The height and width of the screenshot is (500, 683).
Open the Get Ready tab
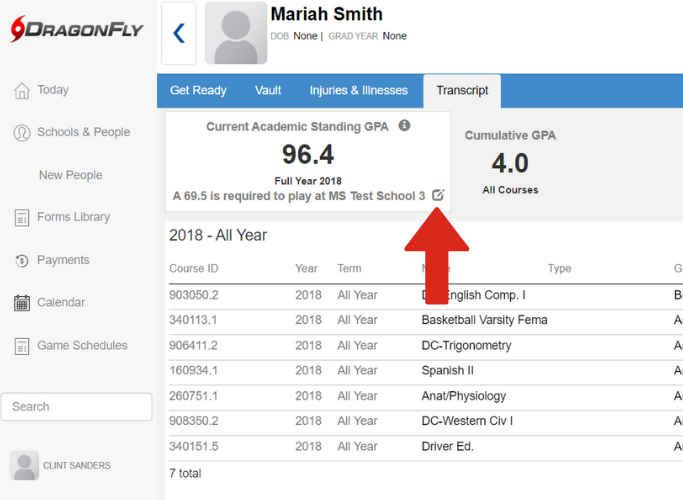[x=198, y=91]
